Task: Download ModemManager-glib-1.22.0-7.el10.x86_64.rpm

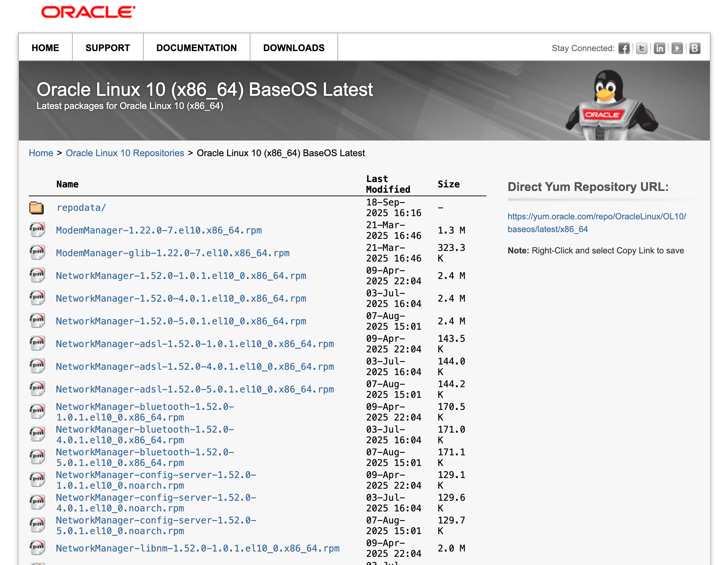Action: coord(173,253)
